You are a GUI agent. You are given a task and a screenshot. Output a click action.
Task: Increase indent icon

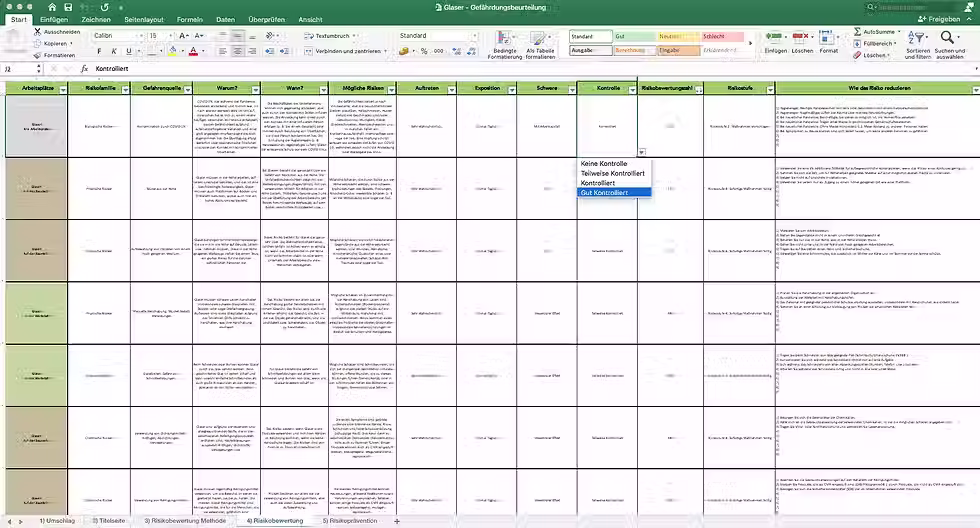pos(284,51)
